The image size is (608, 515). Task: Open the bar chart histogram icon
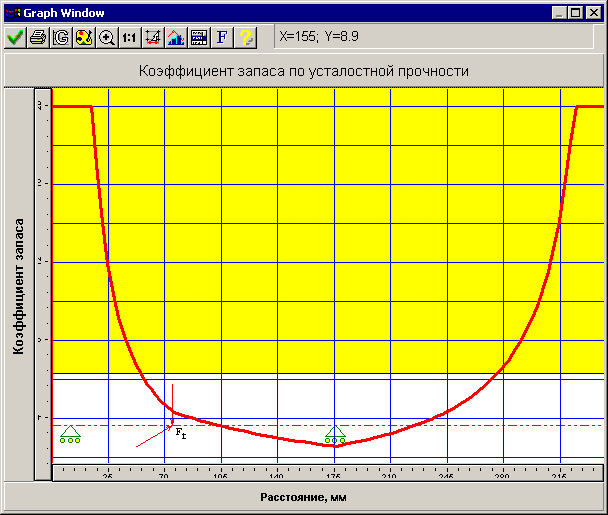point(176,38)
